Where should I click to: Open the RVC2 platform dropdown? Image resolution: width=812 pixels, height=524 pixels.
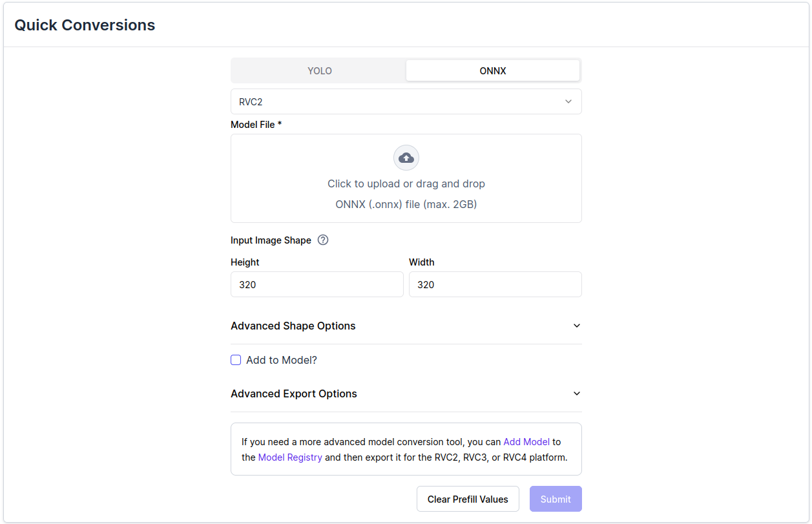coord(406,101)
